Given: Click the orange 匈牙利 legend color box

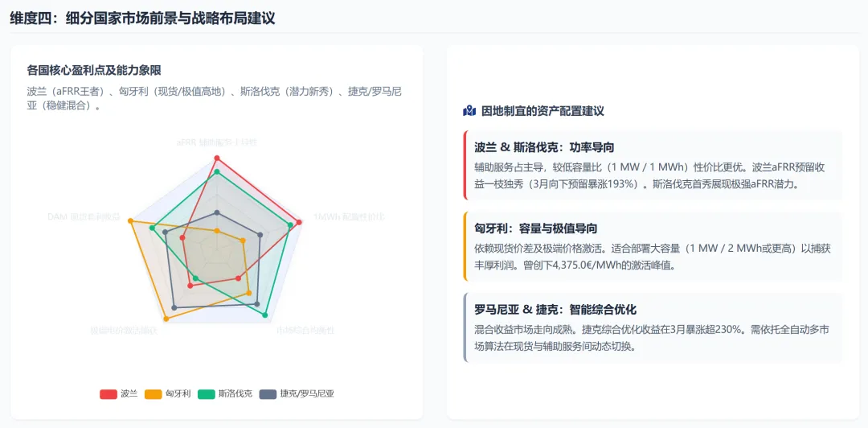Looking at the screenshot, I should click(x=153, y=394).
